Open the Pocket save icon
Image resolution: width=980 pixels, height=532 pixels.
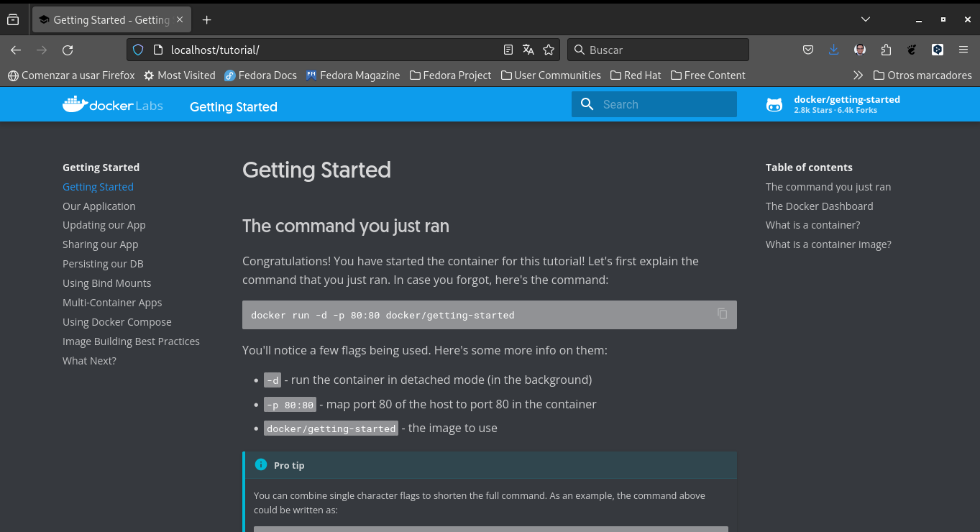[808, 50]
